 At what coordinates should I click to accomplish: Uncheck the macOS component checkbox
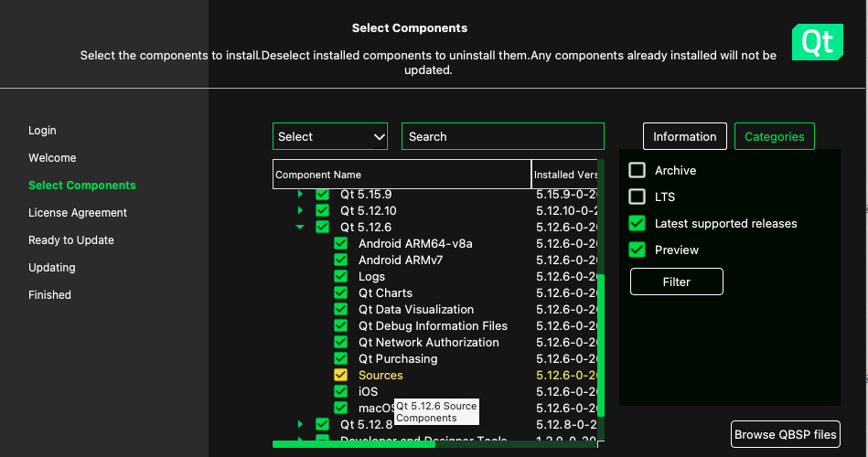point(340,408)
